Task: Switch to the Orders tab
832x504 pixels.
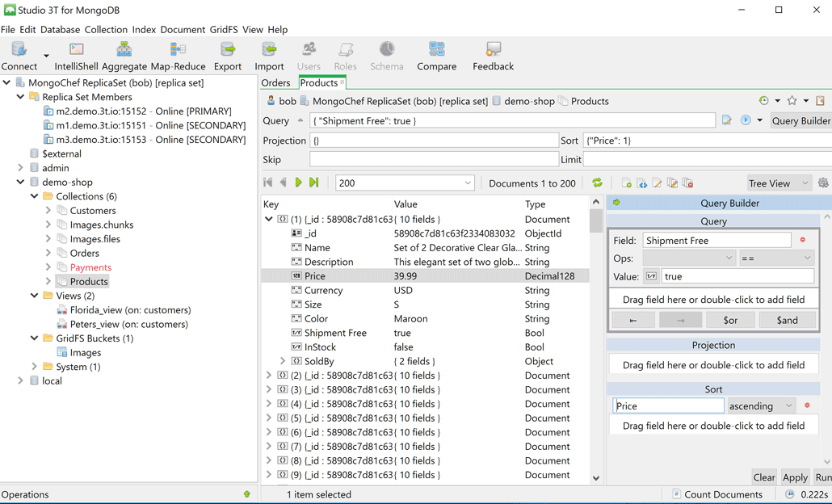Action: pyautogui.click(x=275, y=82)
